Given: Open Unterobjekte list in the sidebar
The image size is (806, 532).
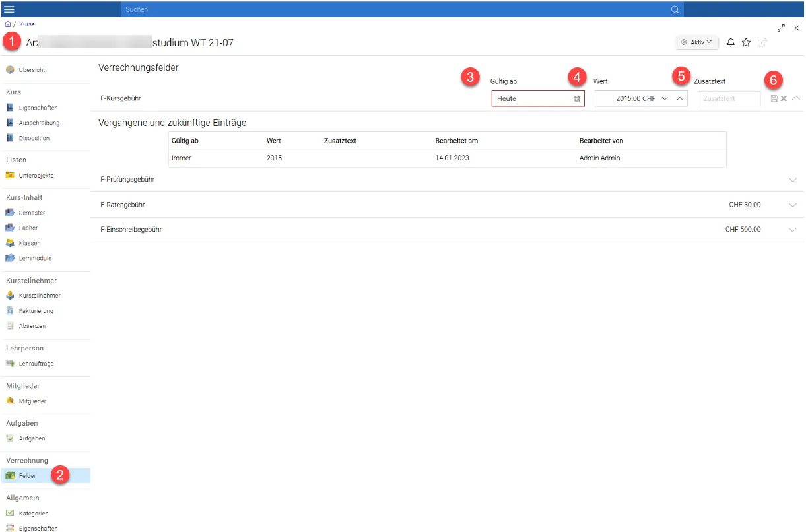Looking at the screenshot, I should (36, 176).
